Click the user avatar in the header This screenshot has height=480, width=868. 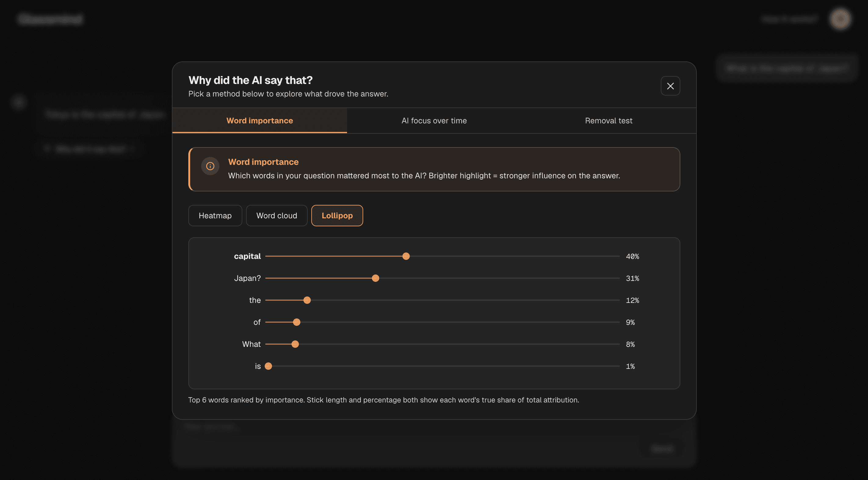coord(840,19)
